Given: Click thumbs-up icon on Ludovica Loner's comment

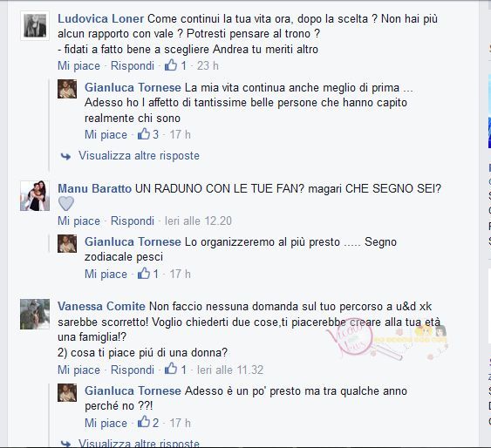Looking at the screenshot, I should (171, 65).
